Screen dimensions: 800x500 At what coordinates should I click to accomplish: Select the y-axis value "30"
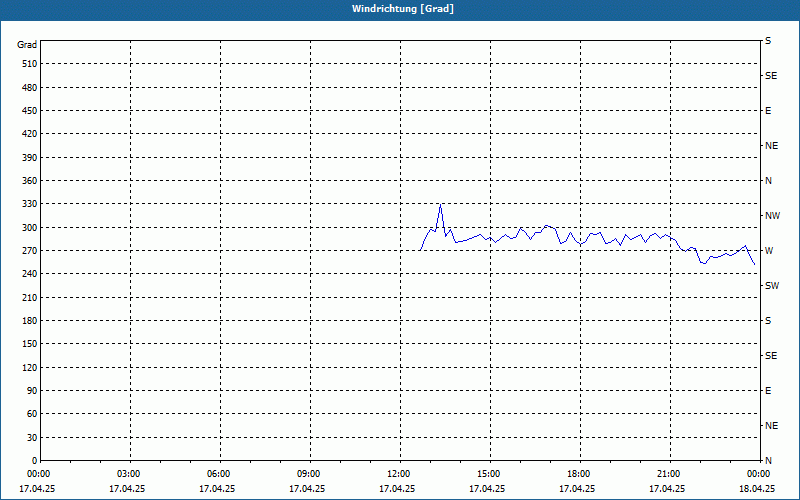click(x=32, y=438)
